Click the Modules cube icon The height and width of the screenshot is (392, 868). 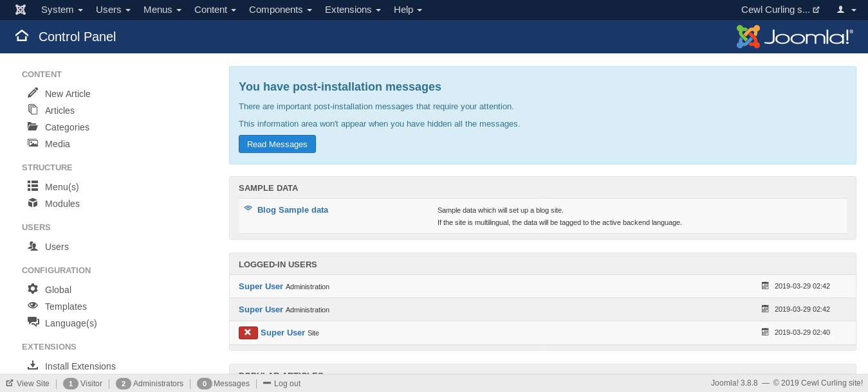click(x=33, y=203)
